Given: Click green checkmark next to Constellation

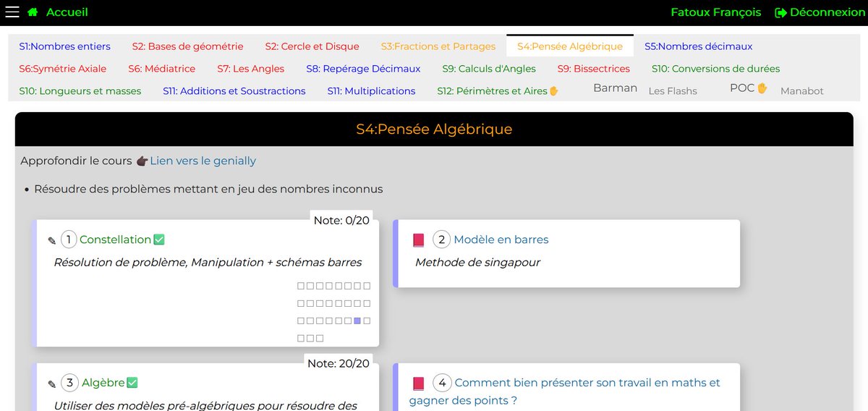Looking at the screenshot, I should pyautogui.click(x=159, y=240).
